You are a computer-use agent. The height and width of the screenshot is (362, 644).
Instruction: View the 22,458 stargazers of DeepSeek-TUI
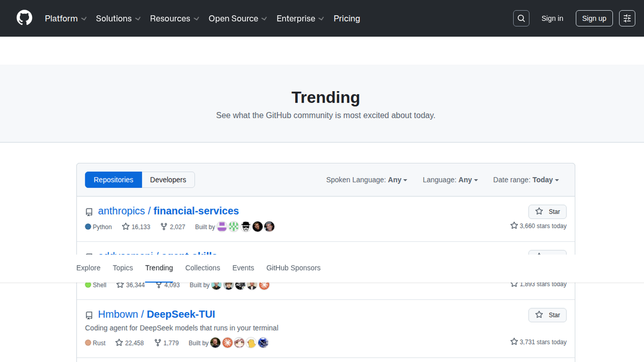pos(130,343)
